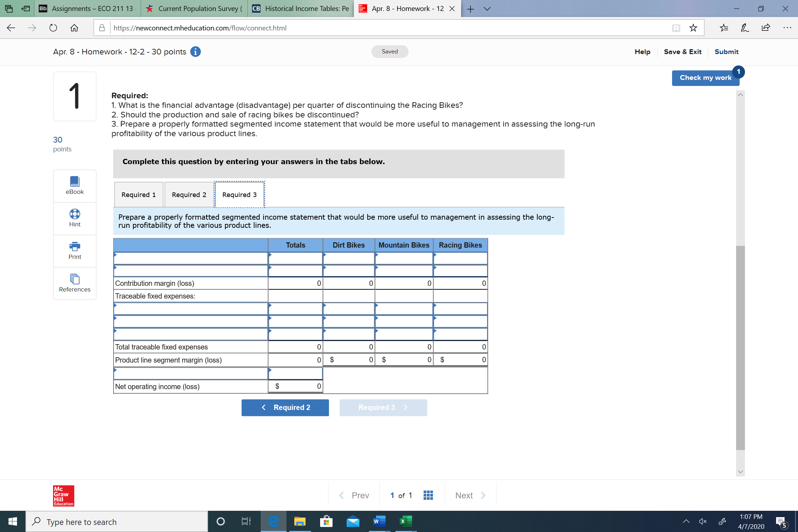Viewport: 798px width, 532px height.
Task: Open the Hint for this question
Action: [x=74, y=218]
